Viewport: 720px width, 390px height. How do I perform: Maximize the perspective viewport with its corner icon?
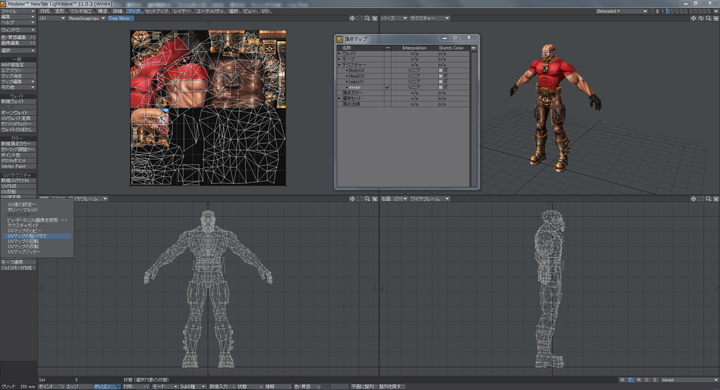point(716,18)
